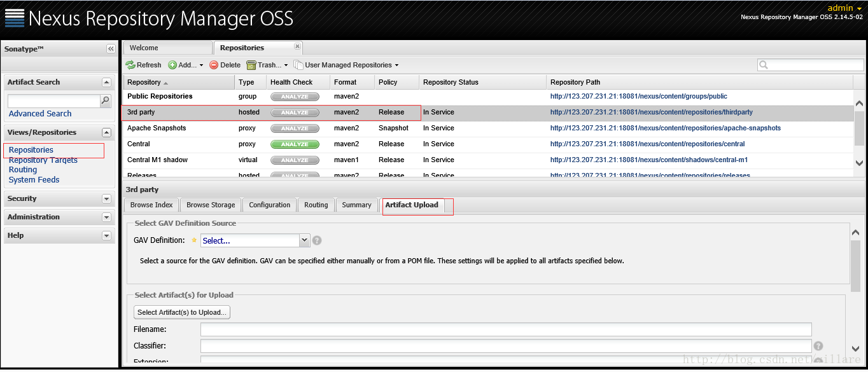
Task: Sort by the Format column header
Action: (353, 82)
